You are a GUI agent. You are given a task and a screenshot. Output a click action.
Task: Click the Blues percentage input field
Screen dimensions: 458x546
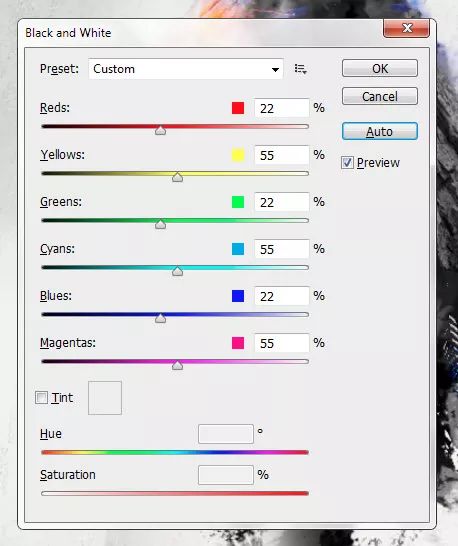[x=281, y=296]
